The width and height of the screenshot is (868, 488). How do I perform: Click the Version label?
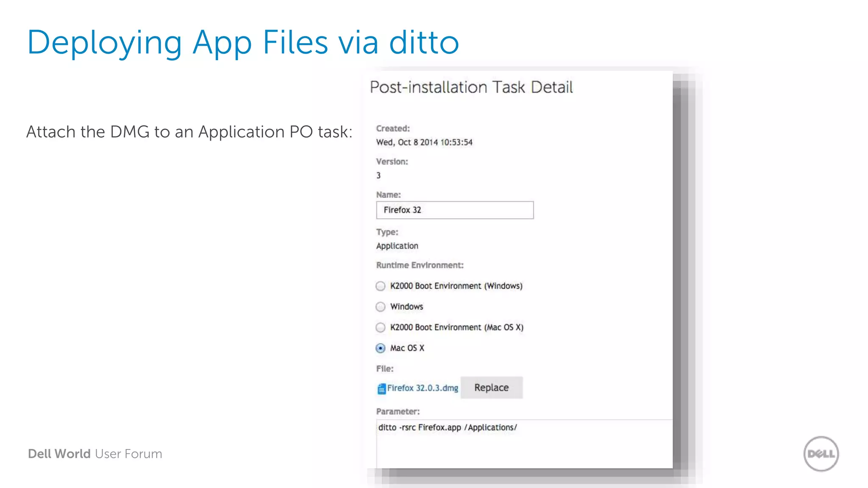point(392,161)
